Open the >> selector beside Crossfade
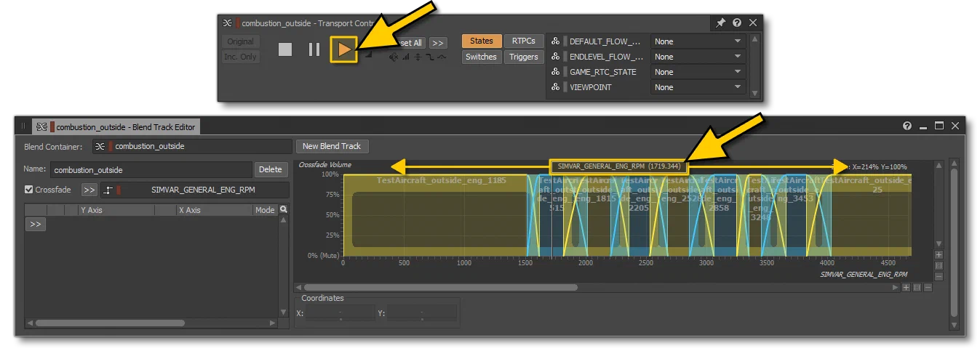 [x=89, y=190]
